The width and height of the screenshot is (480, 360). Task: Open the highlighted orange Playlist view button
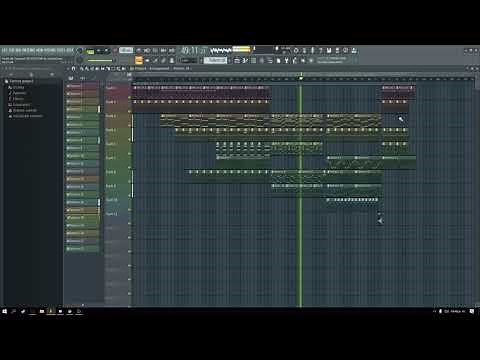coord(139,60)
